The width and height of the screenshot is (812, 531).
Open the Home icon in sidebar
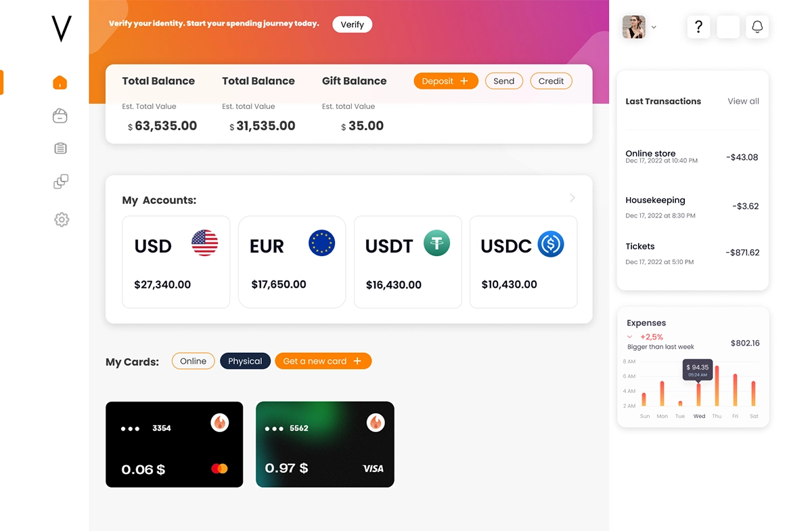pos(60,83)
